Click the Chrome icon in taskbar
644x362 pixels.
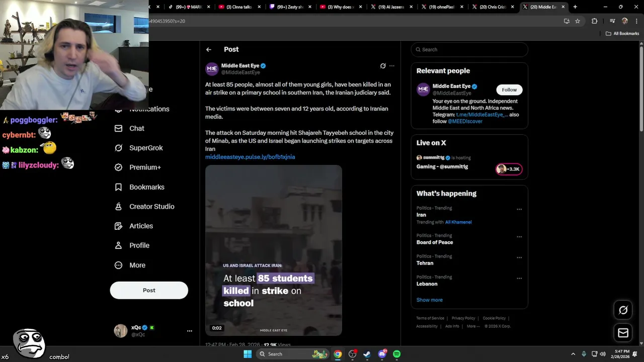tap(338, 354)
